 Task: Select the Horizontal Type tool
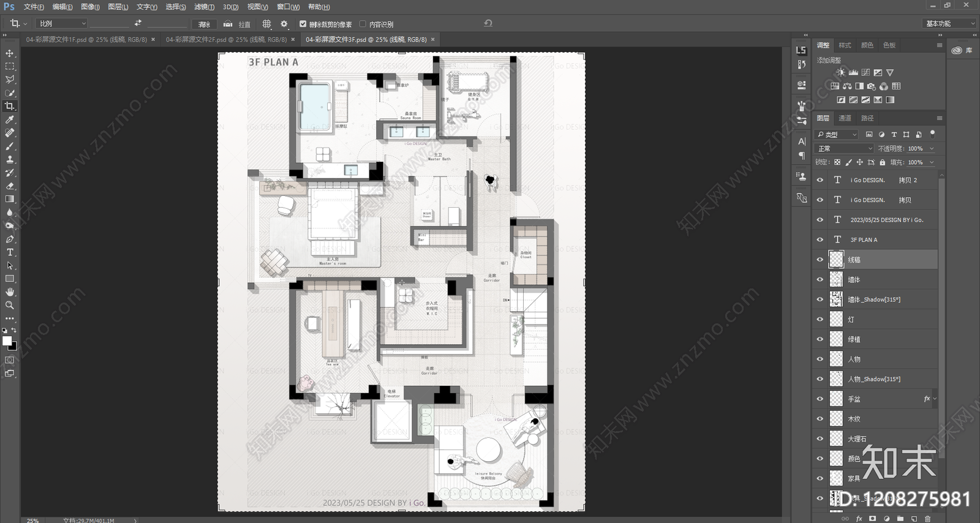coord(10,252)
